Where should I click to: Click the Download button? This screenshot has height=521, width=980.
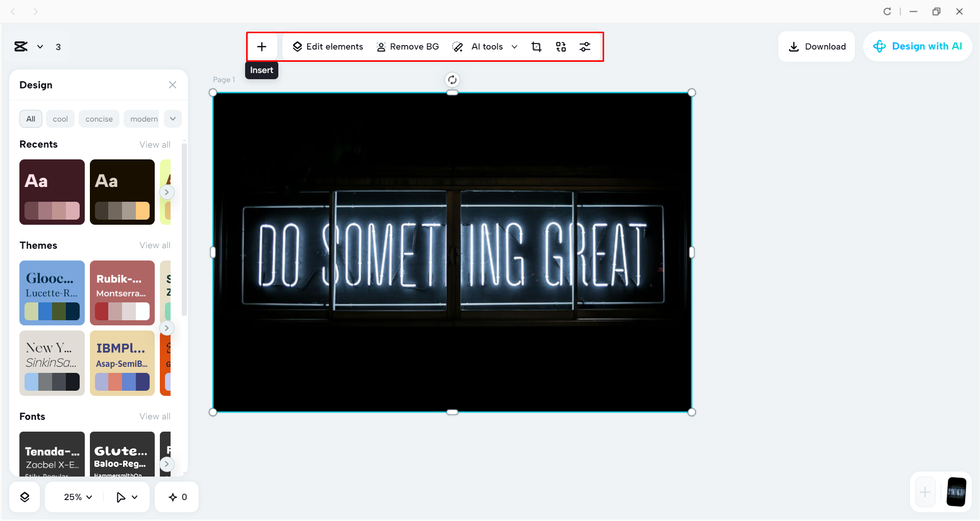tap(816, 46)
